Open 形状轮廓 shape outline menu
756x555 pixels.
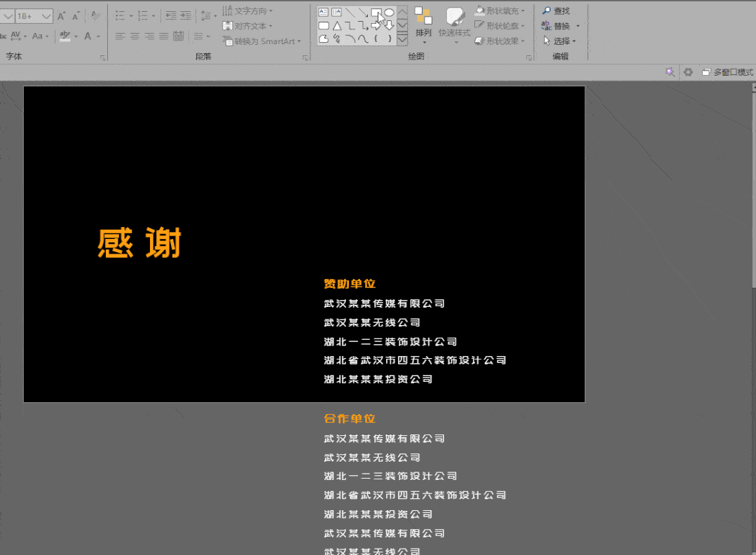(500, 25)
